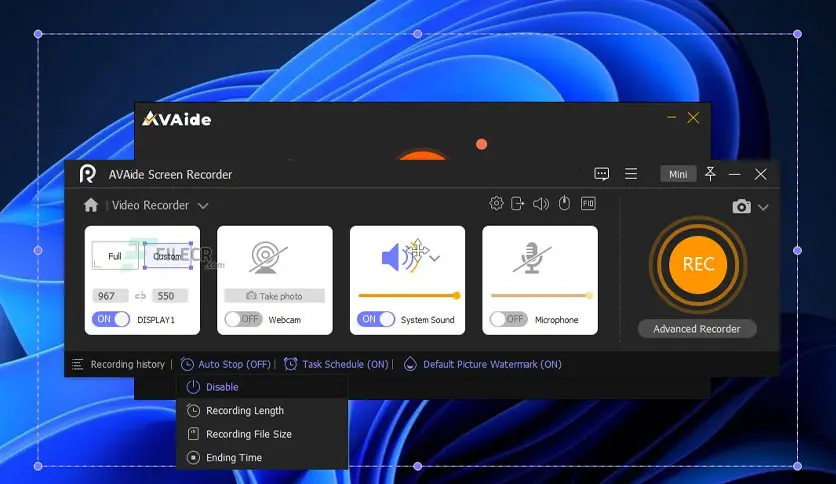The width and height of the screenshot is (836, 484).
Task: Open Recording history
Action: pyautogui.click(x=127, y=365)
